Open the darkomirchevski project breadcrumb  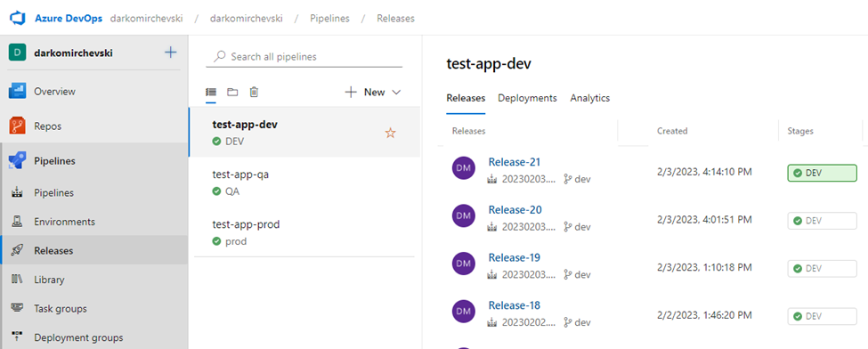(247, 19)
